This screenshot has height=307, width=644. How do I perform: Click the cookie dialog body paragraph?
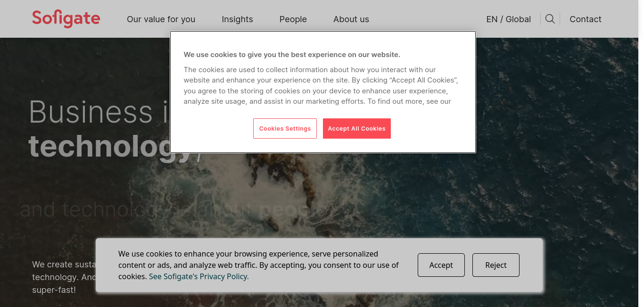click(x=321, y=85)
